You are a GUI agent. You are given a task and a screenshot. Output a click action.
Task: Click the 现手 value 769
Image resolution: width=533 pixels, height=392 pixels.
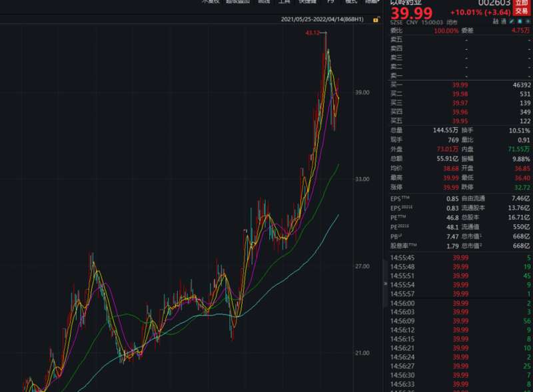pyautogui.click(x=453, y=140)
